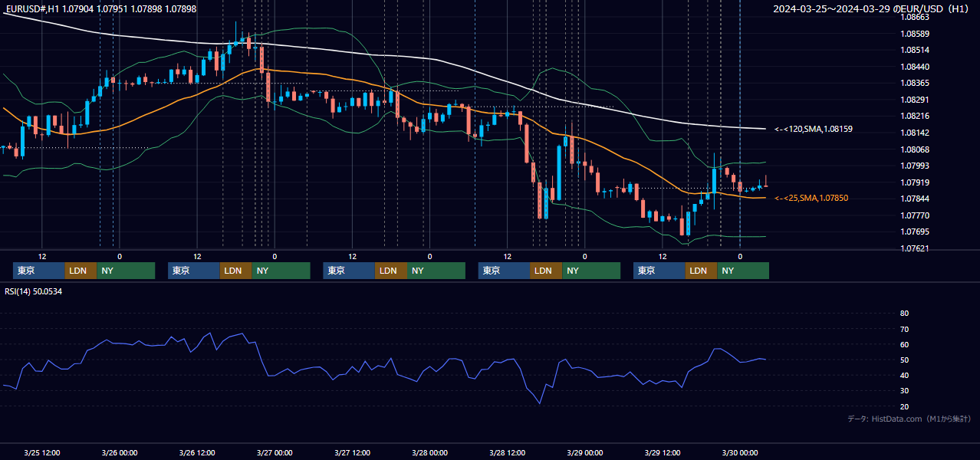Click the 3/30 00:00 date axis label
This screenshot has width=980, height=460.
pos(739,452)
